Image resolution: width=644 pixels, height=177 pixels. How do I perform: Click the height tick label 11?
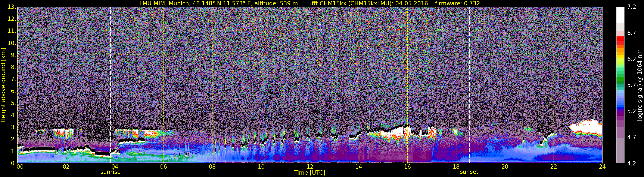point(12,31)
